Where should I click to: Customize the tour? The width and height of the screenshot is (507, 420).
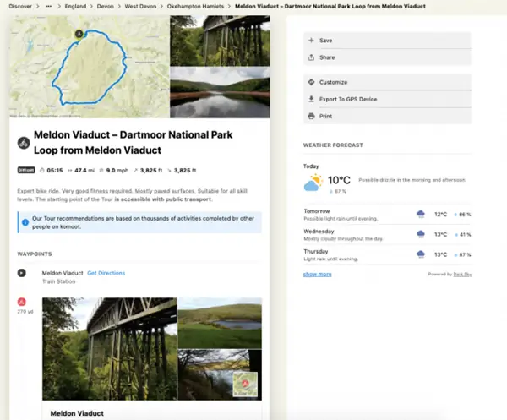(387, 82)
